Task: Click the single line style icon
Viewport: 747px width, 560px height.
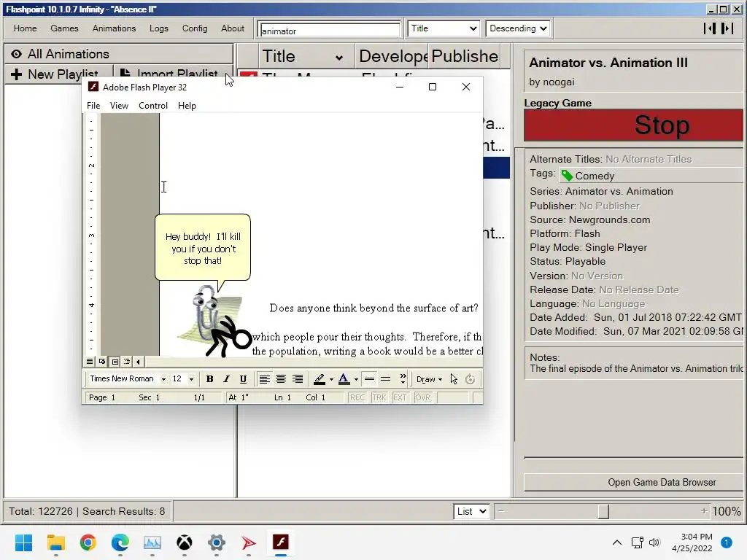Action: [369, 379]
